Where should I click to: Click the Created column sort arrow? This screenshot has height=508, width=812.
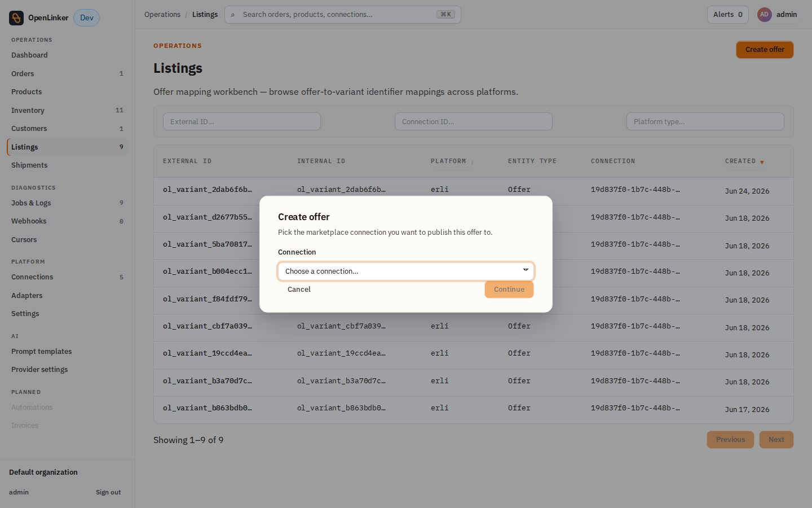pyautogui.click(x=762, y=162)
